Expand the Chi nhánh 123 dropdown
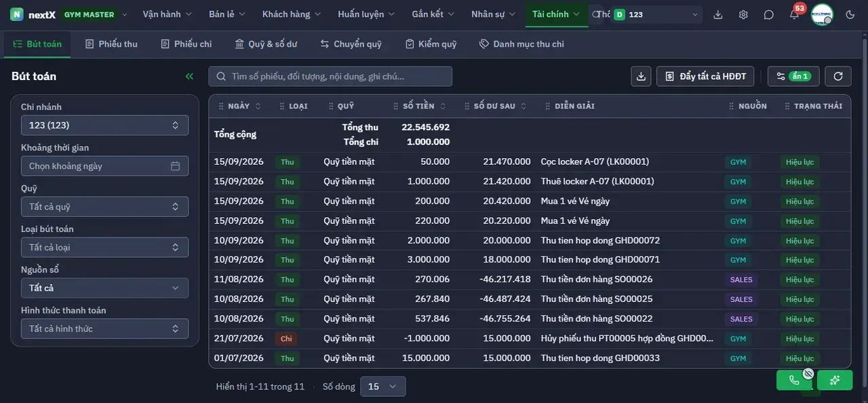The height and width of the screenshot is (403, 868). pyautogui.click(x=104, y=125)
